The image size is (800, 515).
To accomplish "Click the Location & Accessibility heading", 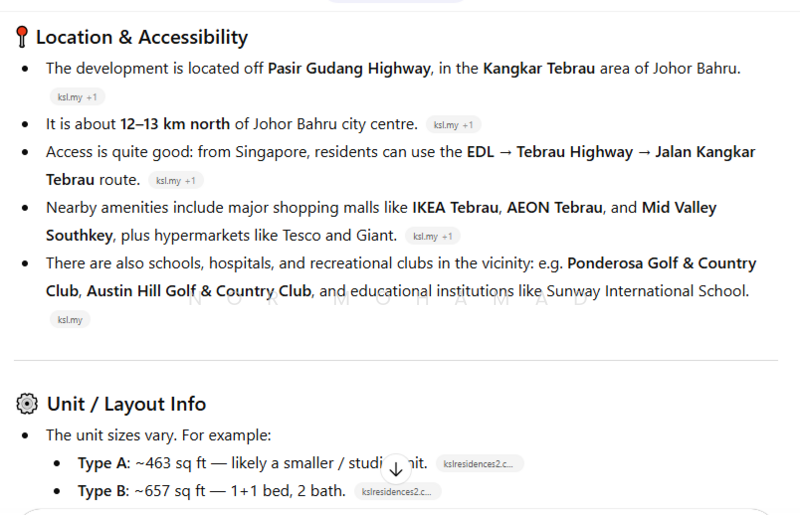I will [141, 38].
